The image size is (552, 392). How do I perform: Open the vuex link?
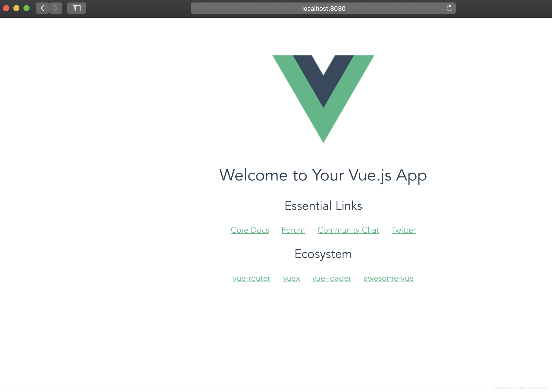click(291, 278)
